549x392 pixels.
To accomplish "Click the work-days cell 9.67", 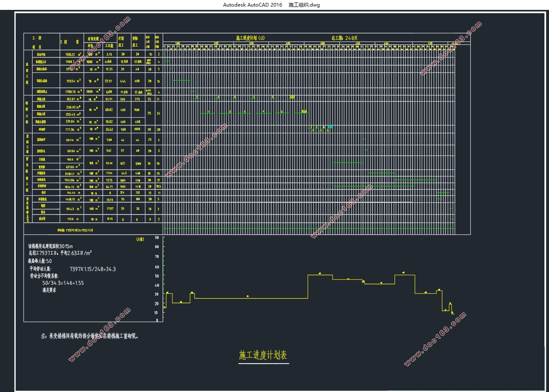I will coord(109,151).
